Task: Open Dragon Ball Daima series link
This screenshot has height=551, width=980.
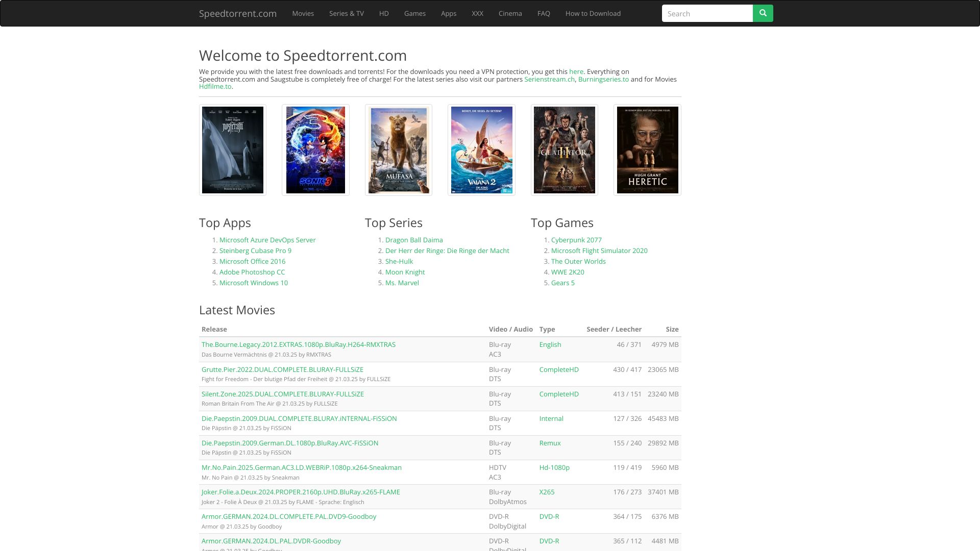Action: click(x=414, y=240)
